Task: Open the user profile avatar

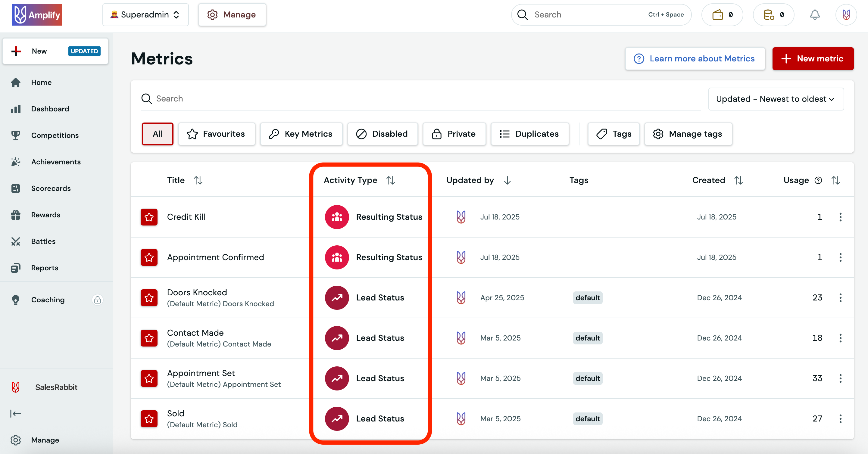Action: (846, 15)
